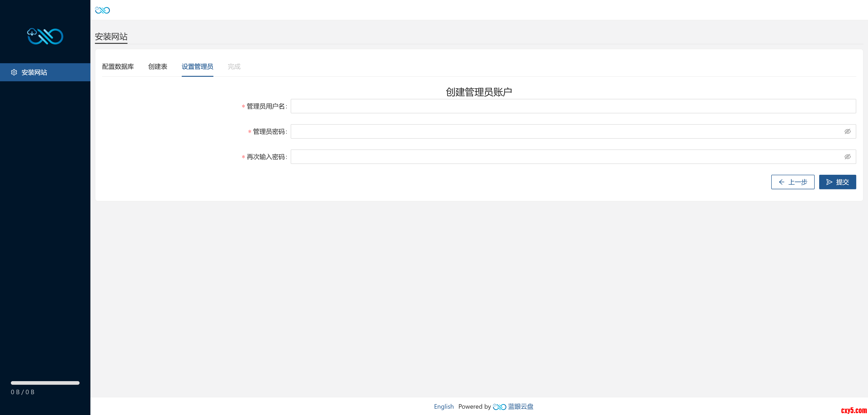
Task: Switch to the 创建表 tab
Action: click(x=158, y=67)
